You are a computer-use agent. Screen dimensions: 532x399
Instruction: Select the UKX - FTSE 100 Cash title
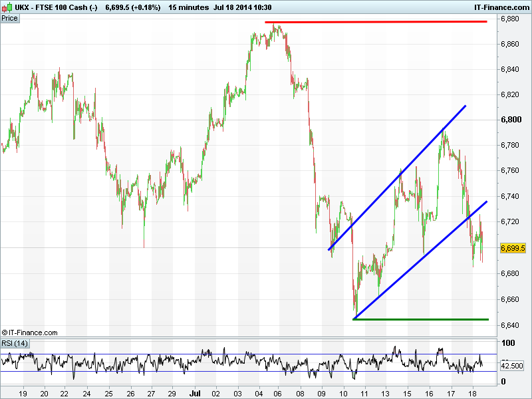tap(57, 7)
